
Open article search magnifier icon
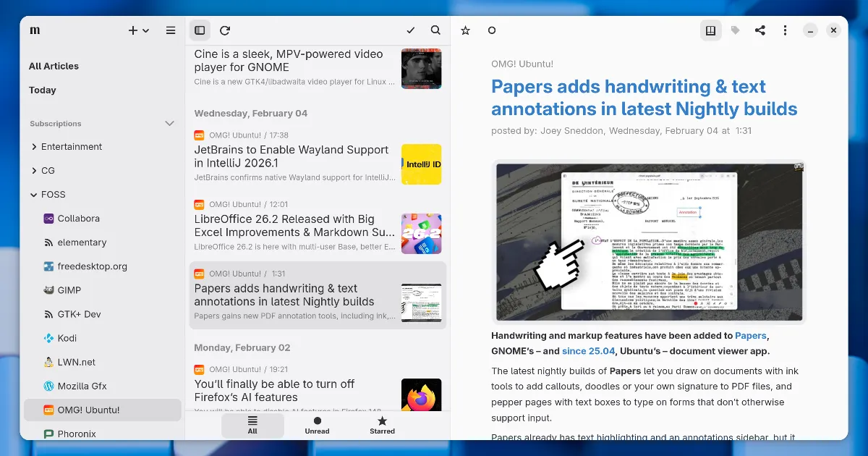pyautogui.click(x=435, y=30)
